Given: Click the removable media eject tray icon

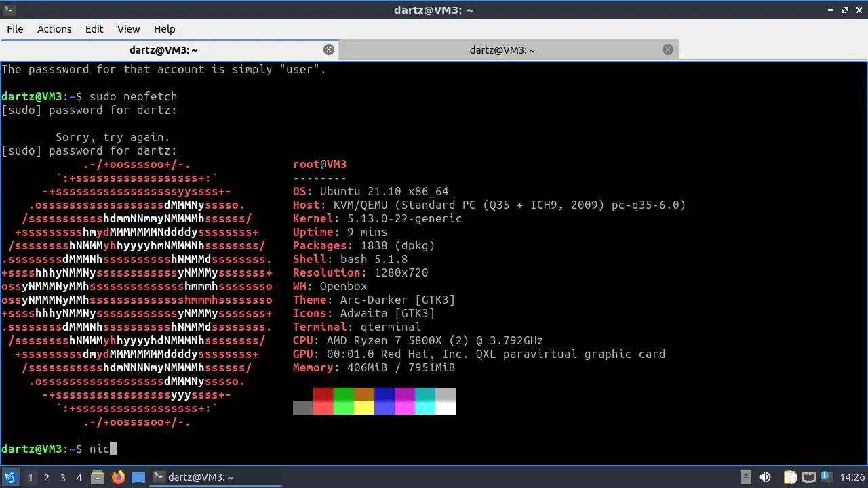Looking at the screenshot, I should click(746, 477).
